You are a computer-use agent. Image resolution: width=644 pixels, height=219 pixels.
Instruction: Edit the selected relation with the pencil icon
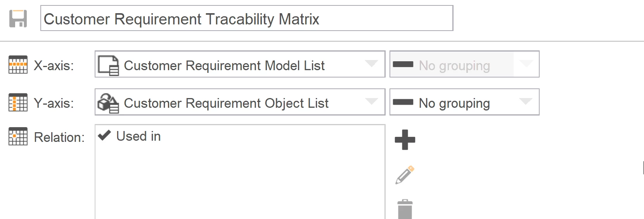tap(405, 175)
